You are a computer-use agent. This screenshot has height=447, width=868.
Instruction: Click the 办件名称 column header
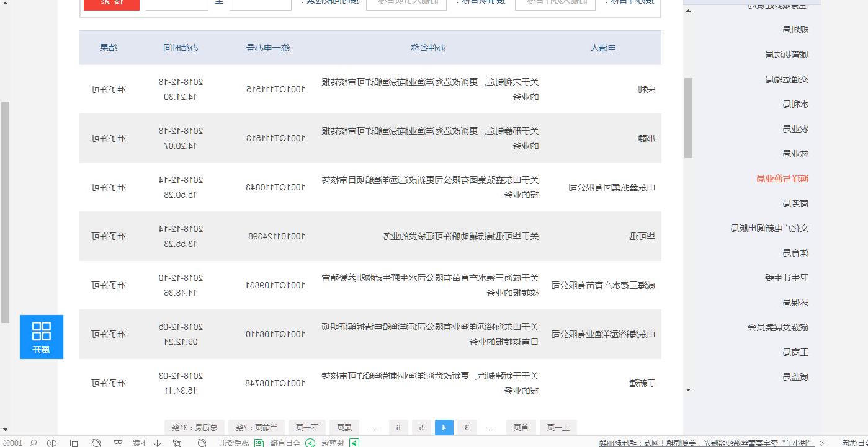[428, 48]
